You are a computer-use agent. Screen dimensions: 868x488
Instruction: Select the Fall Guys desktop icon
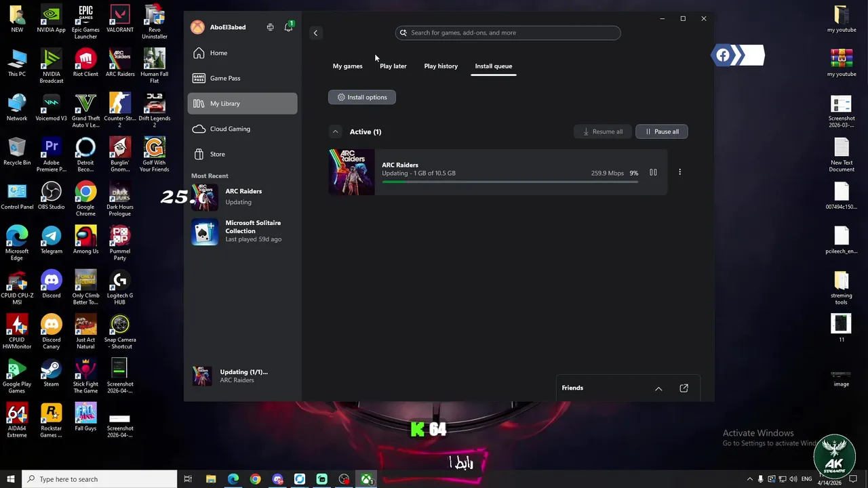pyautogui.click(x=85, y=418)
